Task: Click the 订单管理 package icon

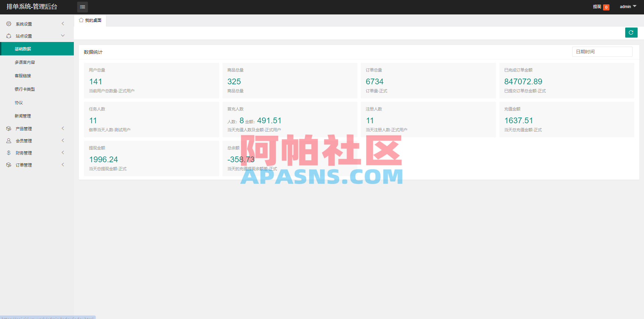Action: pos(9,165)
